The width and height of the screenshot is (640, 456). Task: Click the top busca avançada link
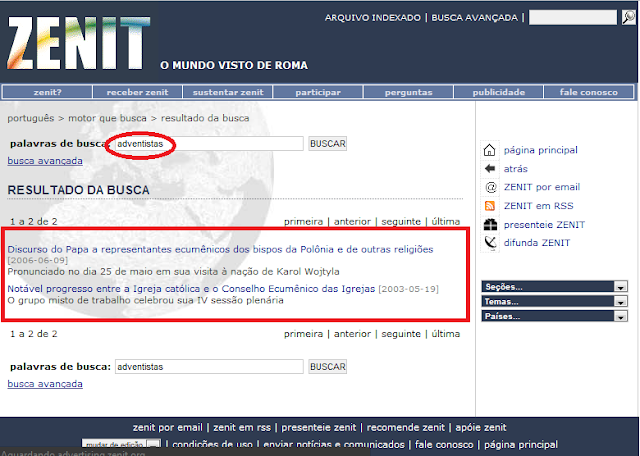pos(45,161)
